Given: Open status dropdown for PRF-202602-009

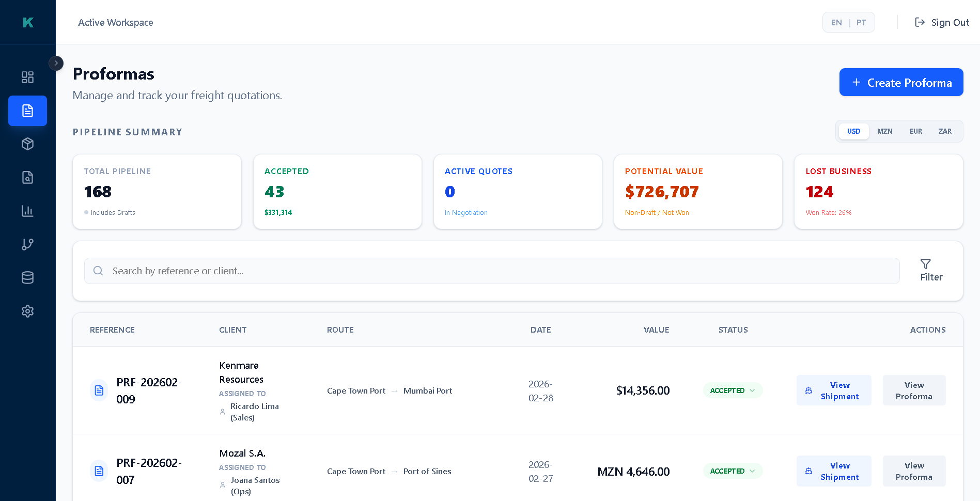Looking at the screenshot, I should click(732, 390).
